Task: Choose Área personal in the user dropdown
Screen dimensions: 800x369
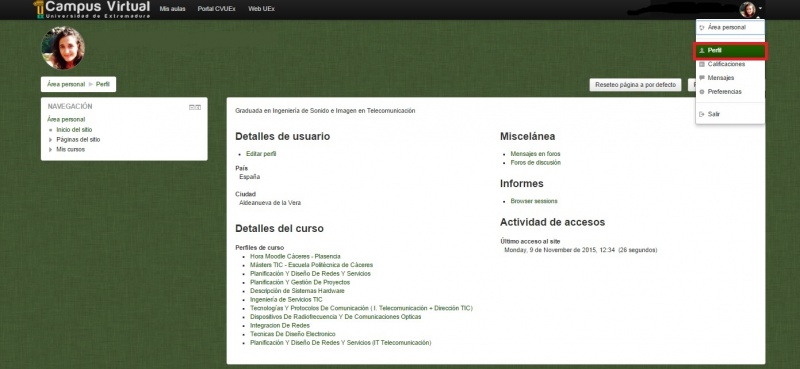Action: coord(730,28)
